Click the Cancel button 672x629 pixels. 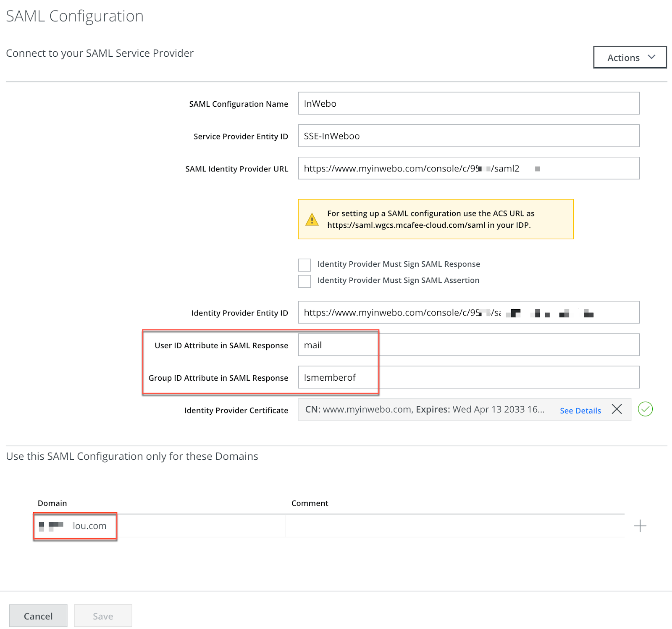pos(38,616)
